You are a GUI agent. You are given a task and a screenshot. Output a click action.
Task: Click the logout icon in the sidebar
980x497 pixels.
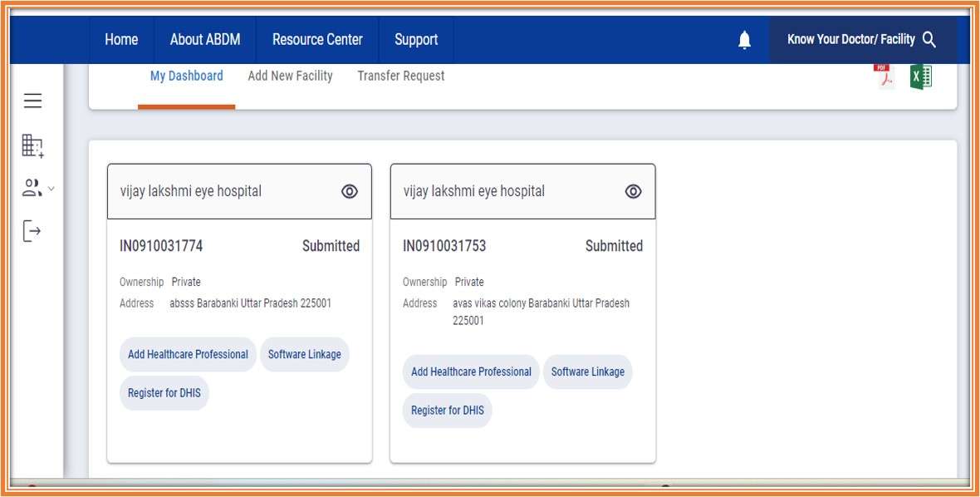pyautogui.click(x=32, y=230)
